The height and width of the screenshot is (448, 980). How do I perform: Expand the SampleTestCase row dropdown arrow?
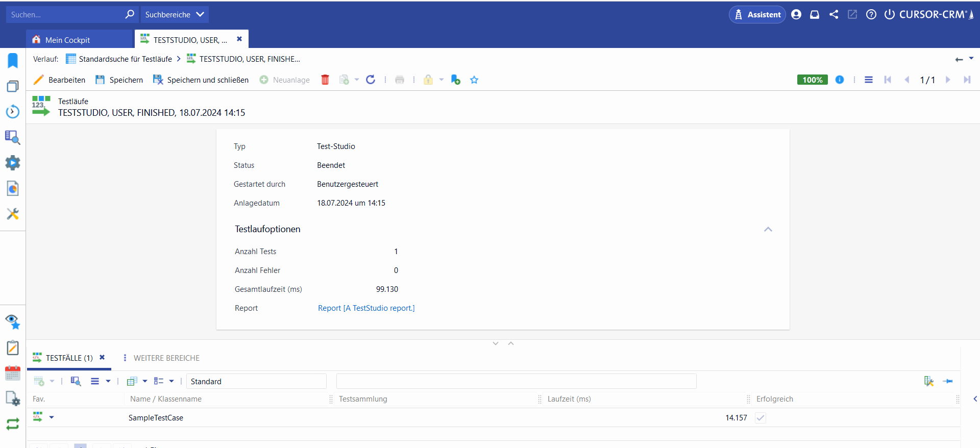(x=52, y=417)
